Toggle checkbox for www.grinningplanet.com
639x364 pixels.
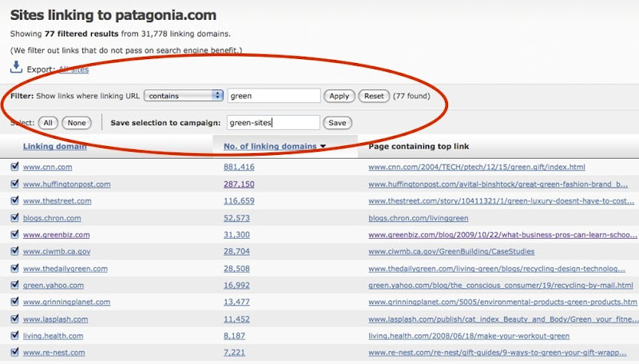(14, 301)
